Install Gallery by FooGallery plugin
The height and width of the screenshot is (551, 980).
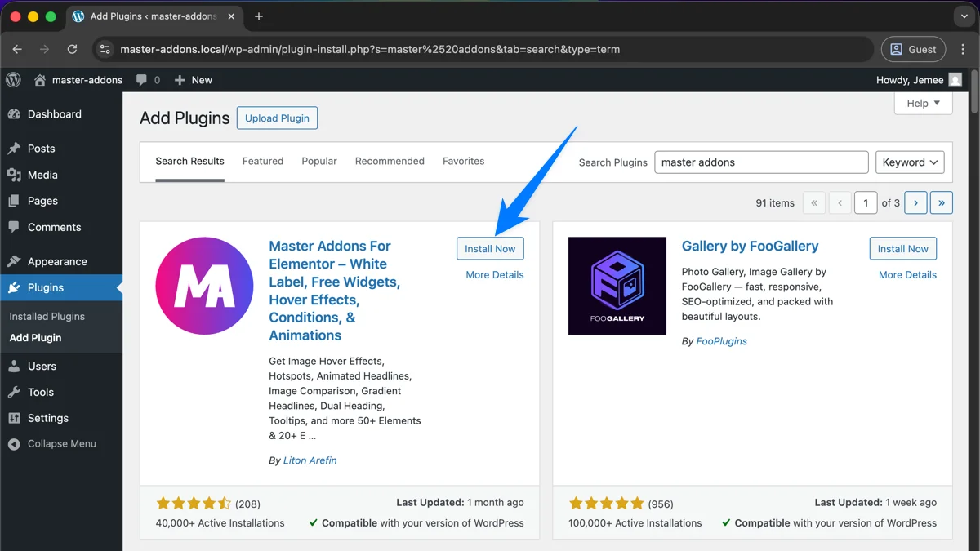coord(903,249)
